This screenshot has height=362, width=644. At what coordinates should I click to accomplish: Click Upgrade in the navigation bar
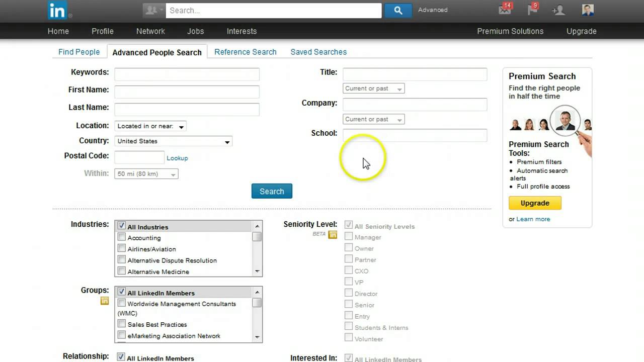[x=582, y=31]
